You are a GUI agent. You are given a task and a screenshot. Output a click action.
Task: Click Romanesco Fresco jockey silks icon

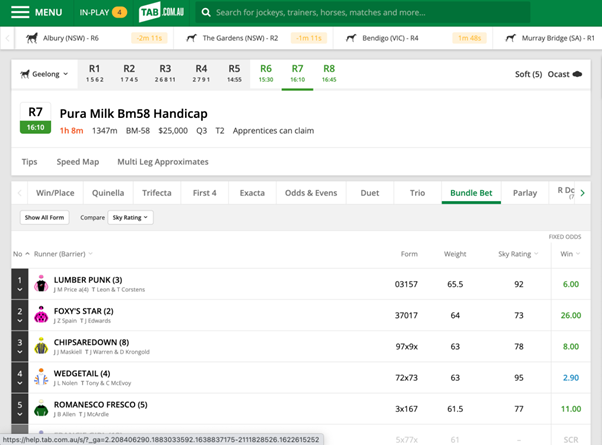tap(41, 408)
